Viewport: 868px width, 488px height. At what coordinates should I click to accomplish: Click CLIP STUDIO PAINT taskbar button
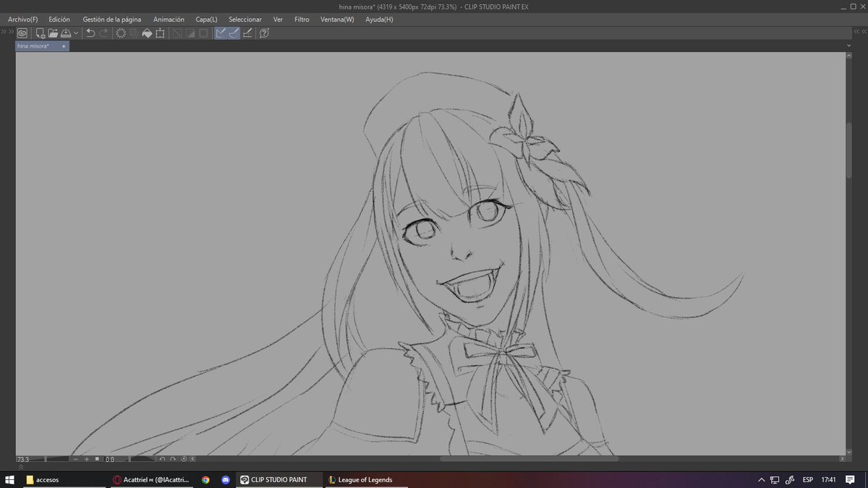point(278,479)
